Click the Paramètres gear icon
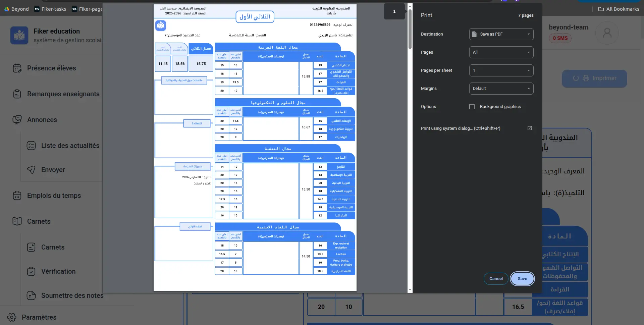This screenshot has height=325, width=644. (x=12, y=317)
